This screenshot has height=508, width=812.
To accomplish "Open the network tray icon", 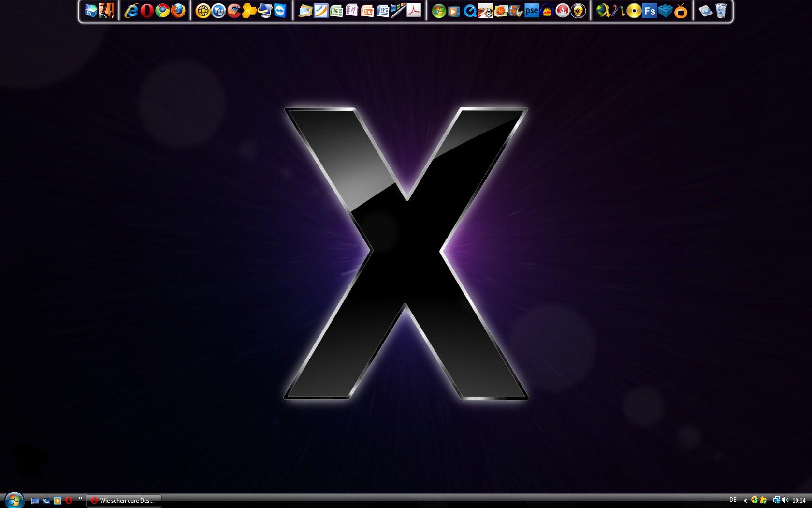I will (x=776, y=501).
